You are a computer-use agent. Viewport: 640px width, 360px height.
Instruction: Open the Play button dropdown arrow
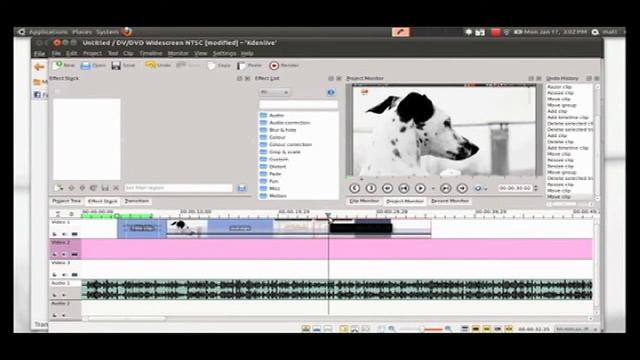(433, 189)
